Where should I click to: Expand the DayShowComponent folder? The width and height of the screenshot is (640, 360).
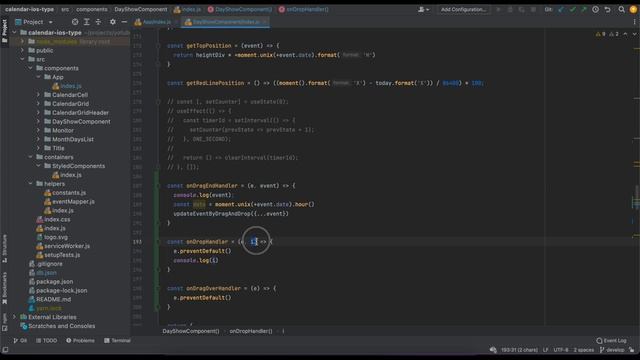click(39, 122)
